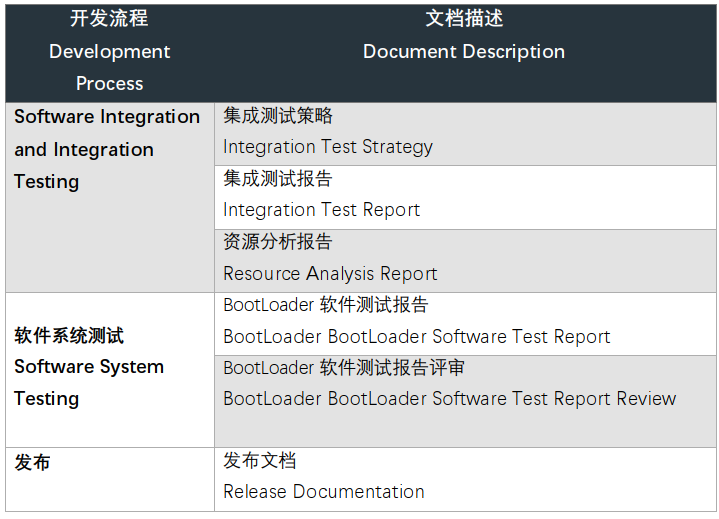Screen dimensions: 719x519
Task: Select the Resource Analysis Report line
Action: (x=330, y=274)
